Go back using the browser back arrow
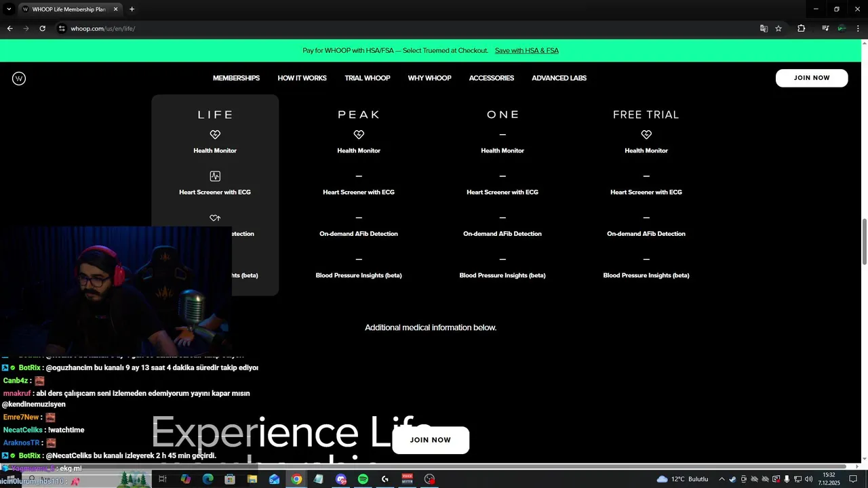 (x=9, y=28)
